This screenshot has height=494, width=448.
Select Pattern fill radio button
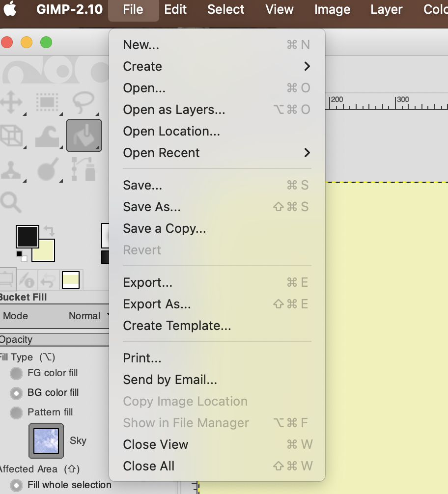pyautogui.click(x=16, y=412)
